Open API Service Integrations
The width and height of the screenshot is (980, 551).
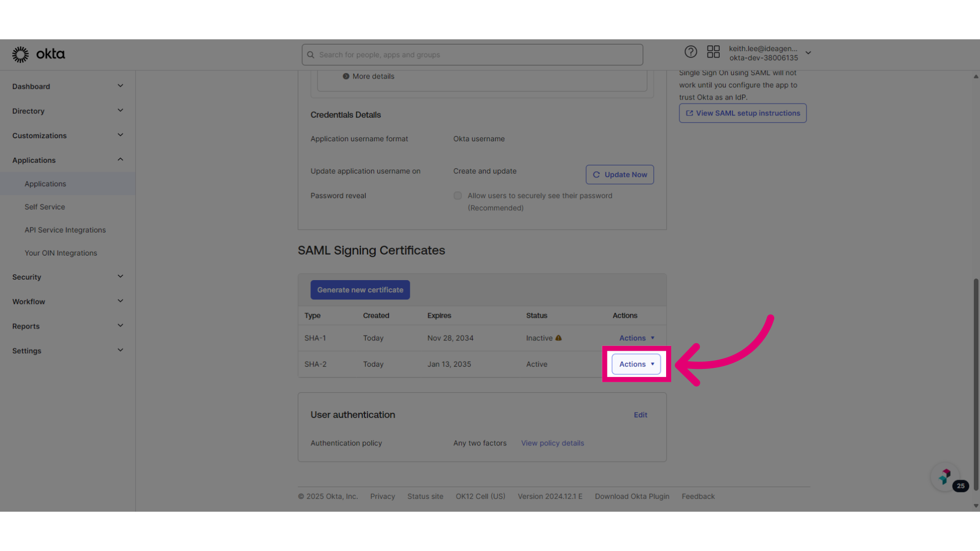(65, 230)
